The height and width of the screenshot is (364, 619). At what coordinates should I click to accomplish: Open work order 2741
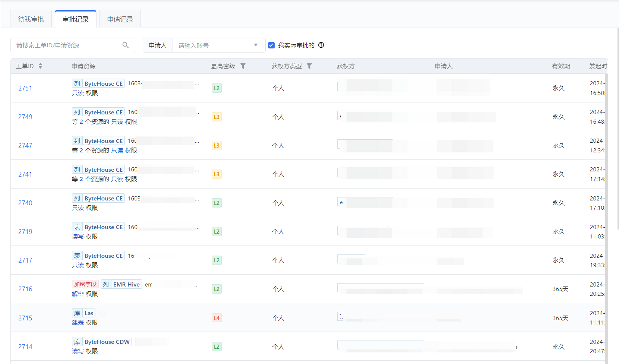click(x=25, y=174)
